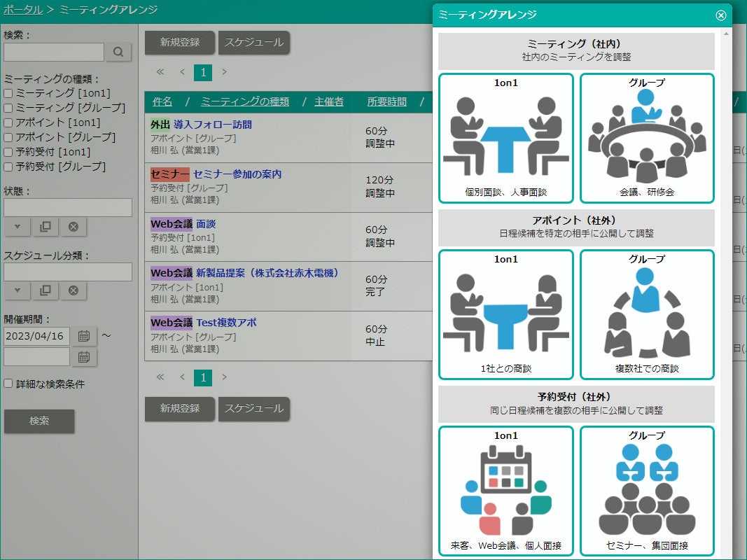This screenshot has height=560, width=747.
Task: Pick the 来客、Web会議、個人面接 reservation tile
Action: pos(506,490)
